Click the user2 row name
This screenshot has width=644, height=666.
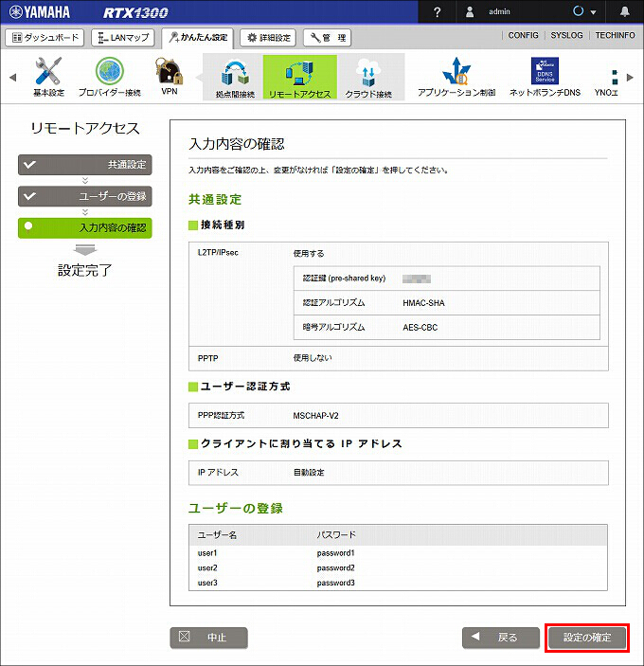tap(207, 567)
